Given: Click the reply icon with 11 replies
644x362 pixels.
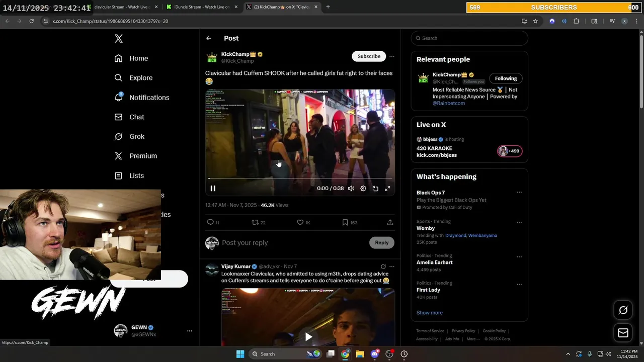Looking at the screenshot, I should pos(213,222).
